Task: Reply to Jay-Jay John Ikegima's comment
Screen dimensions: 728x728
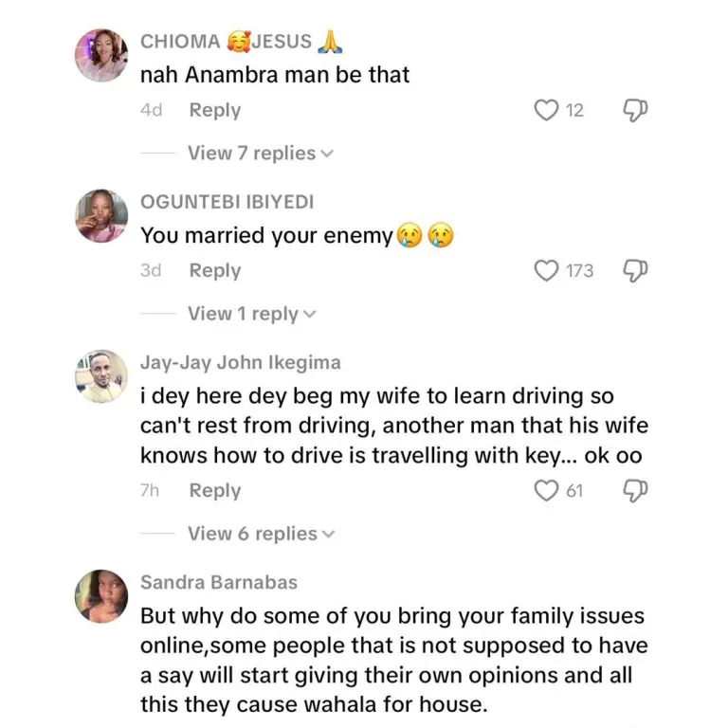Action: (x=214, y=490)
